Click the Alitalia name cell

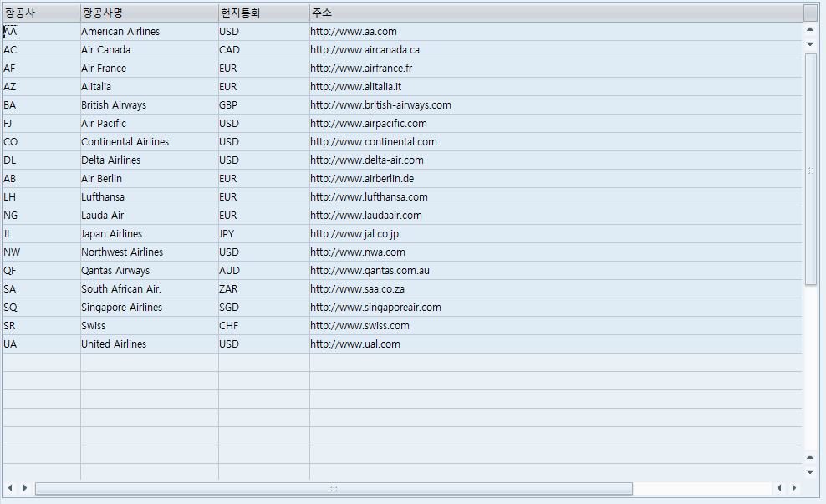click(150, 87)
